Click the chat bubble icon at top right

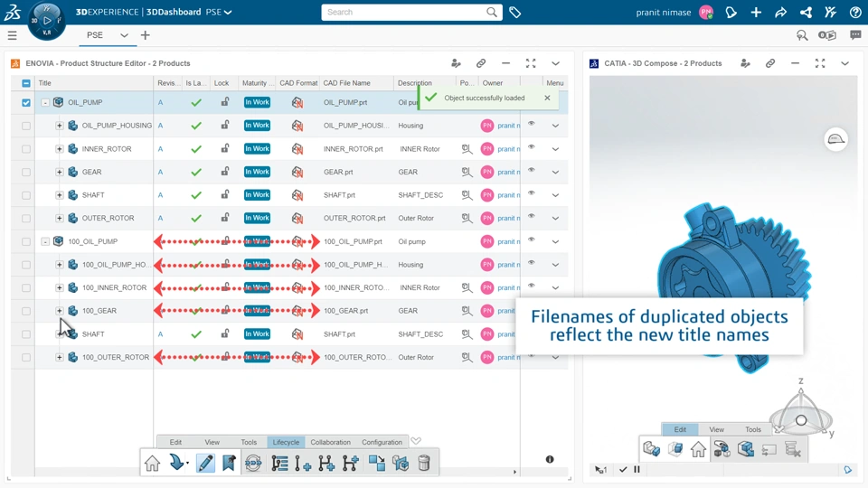click(855, 35)
